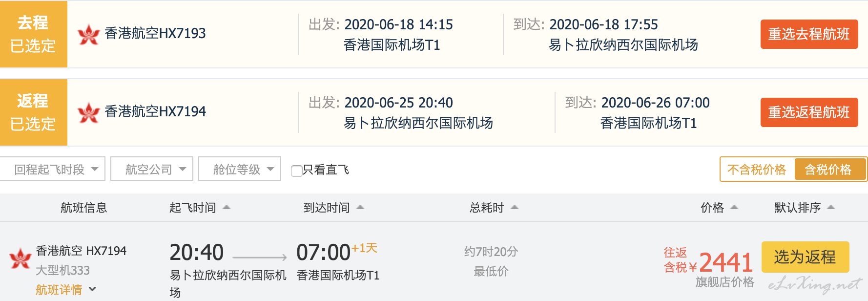Open the 航空公司 filter dropdown
Image resolution: width=868 pixels, height=301 pixels.
point(152,169)
